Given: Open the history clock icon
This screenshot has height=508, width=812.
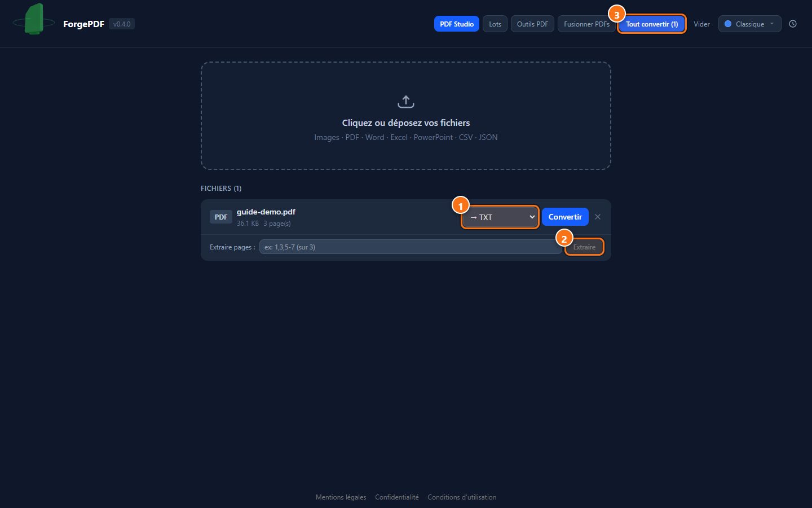Looking at the screenshot, I should click(793, 24).
